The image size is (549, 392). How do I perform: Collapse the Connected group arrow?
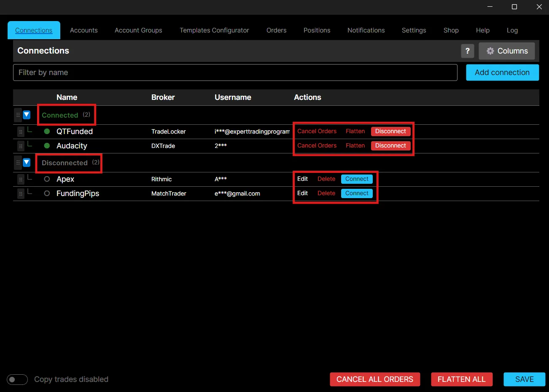point(27,115)
